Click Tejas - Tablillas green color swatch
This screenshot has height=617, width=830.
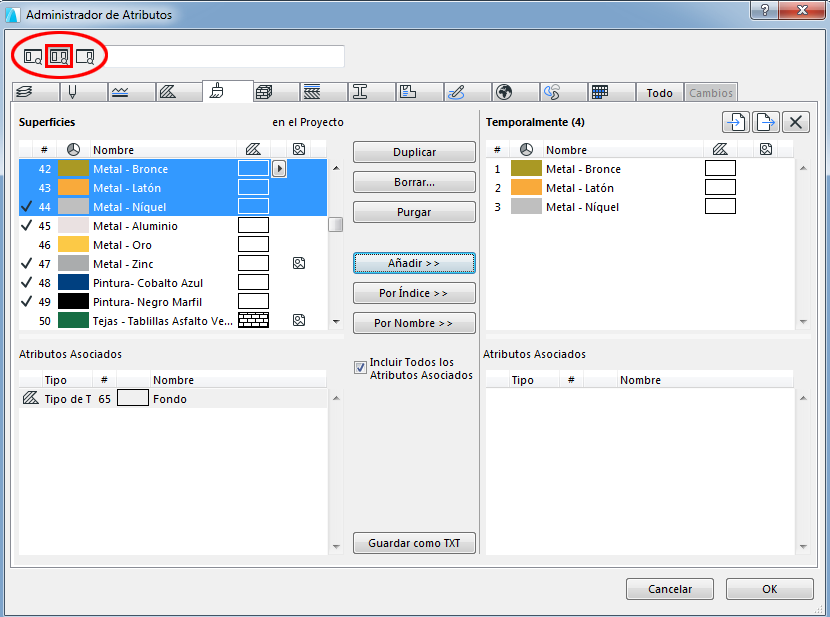(73, 321)
